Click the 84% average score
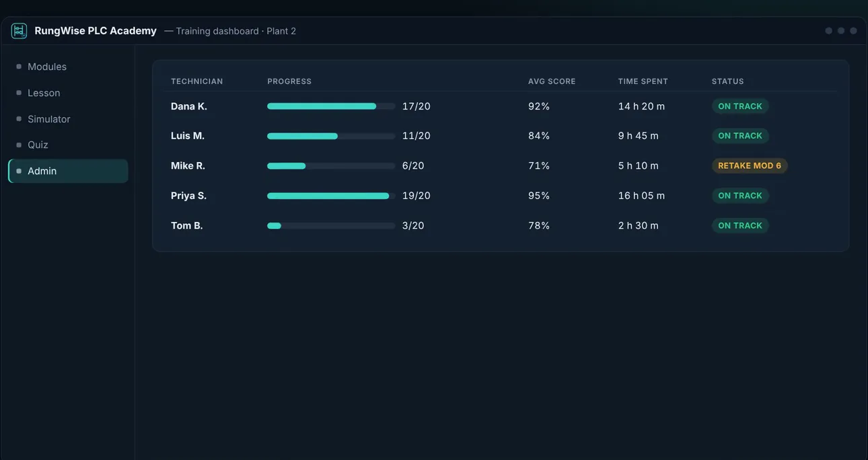 coord(539,136)
